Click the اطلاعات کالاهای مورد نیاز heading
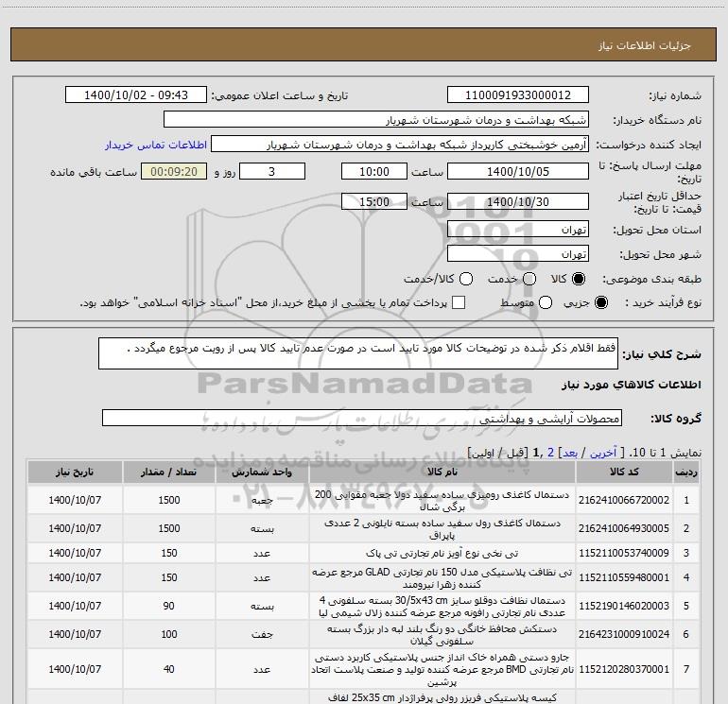Image resolution: width=728 pixels, height=704 pixels. [632, 385]
